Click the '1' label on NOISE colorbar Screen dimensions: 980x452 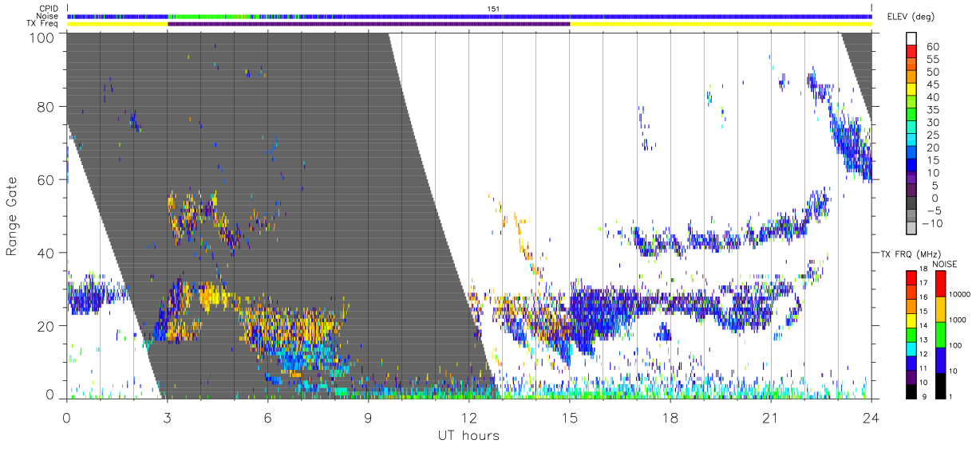click(950, 397)
